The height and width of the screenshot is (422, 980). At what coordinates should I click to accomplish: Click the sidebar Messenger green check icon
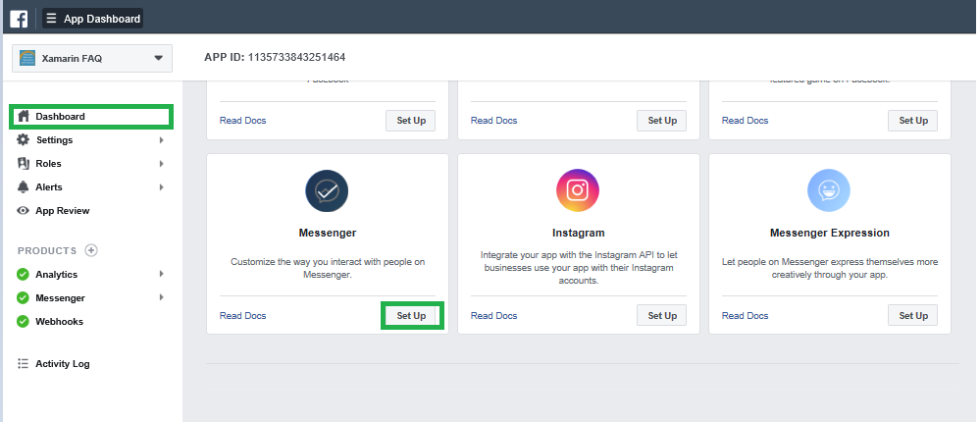[24, 298]
